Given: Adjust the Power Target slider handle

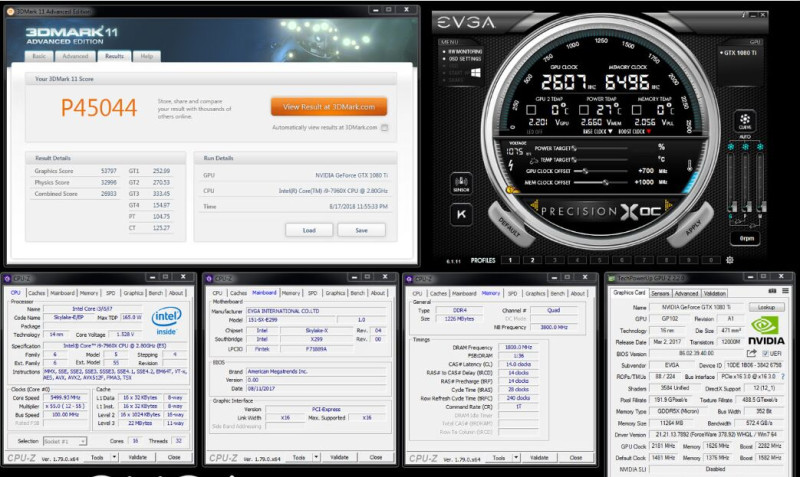Looking at the screenshot, I should (x=574, y=148).
